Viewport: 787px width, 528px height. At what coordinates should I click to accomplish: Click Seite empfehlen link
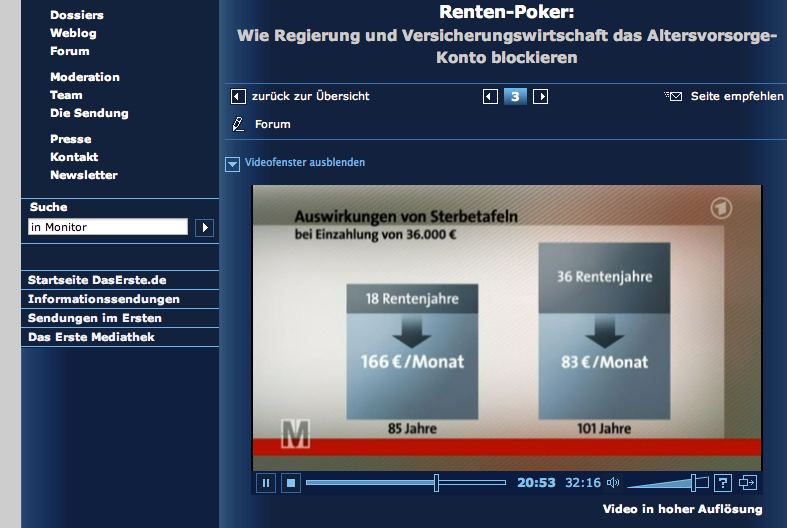pyautogui.click(x=737, y=96)
